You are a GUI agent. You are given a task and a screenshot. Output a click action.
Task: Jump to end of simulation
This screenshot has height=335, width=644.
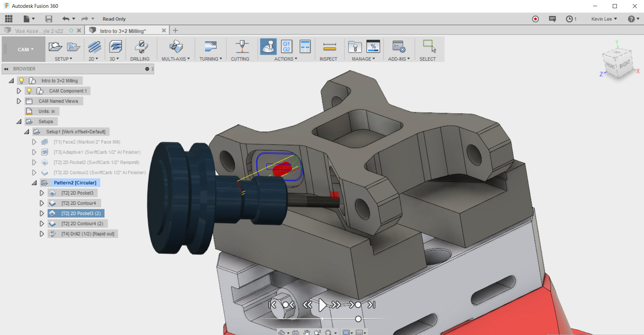tap(372, 305)
